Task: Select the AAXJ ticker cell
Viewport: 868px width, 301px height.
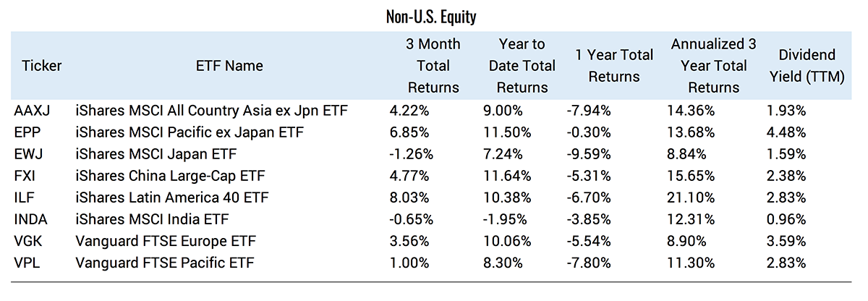Action: tap(32, 111)
